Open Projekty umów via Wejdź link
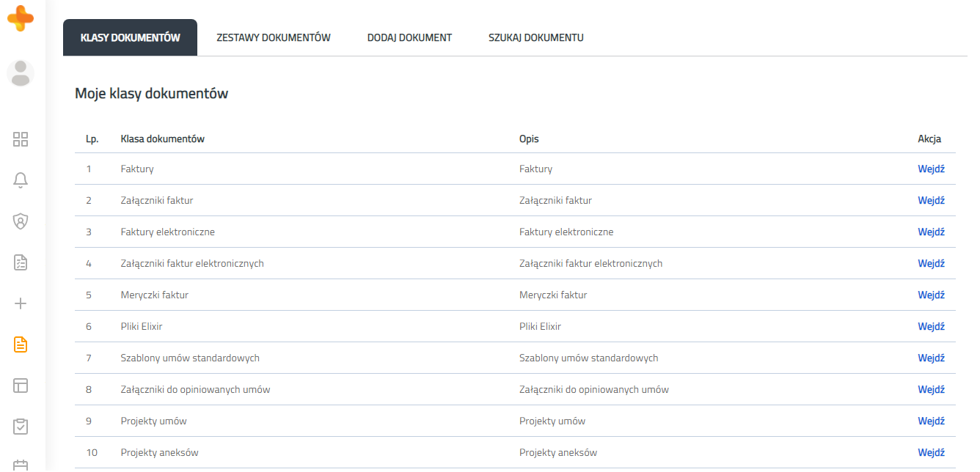Viewport: 980px width, 472px height. coord(931,421)
